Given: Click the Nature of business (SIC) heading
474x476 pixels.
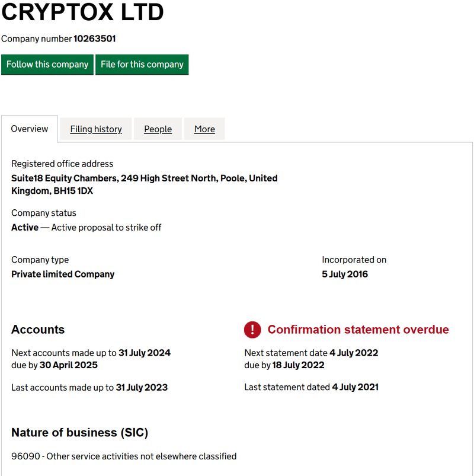Looking at the screenshot, I should click(x=79, y=433).
